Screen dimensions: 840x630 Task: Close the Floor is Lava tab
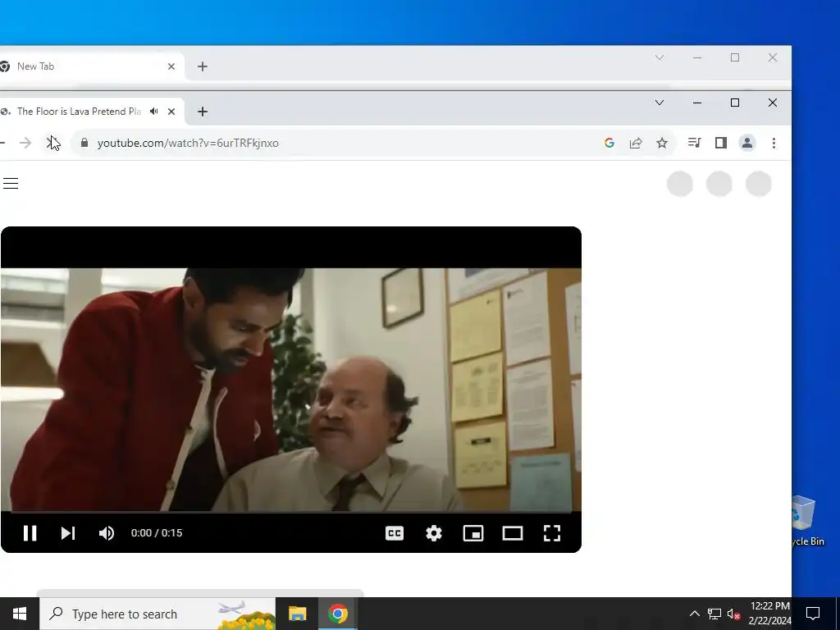171,112
